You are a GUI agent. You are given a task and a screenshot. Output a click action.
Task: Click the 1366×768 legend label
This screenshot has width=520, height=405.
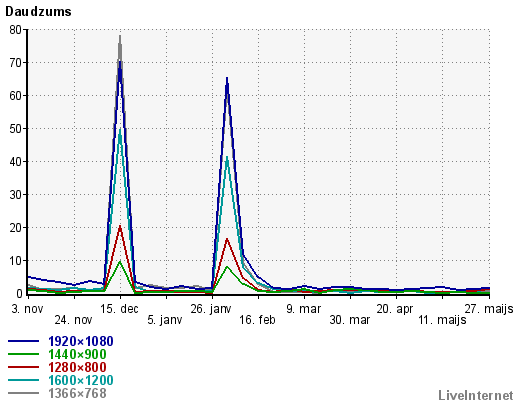click(x=77, y=393)
